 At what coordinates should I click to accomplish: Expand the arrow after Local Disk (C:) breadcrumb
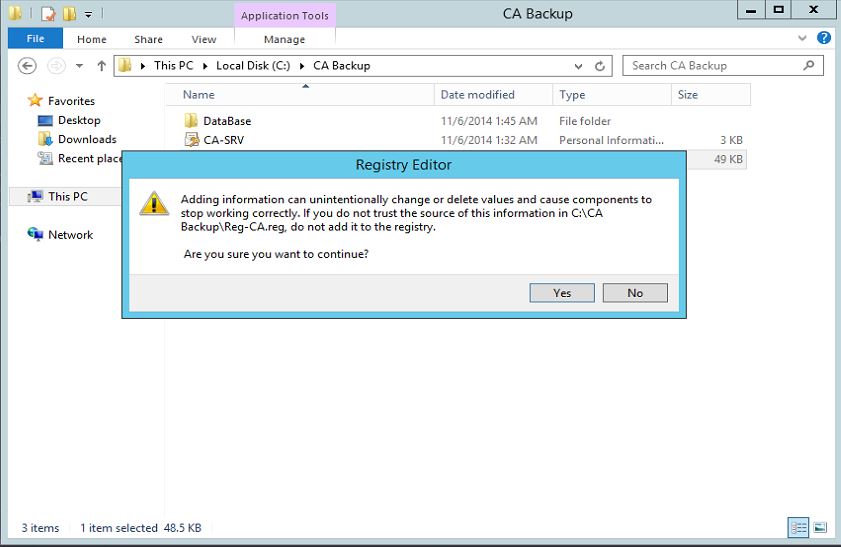point(302,66)
